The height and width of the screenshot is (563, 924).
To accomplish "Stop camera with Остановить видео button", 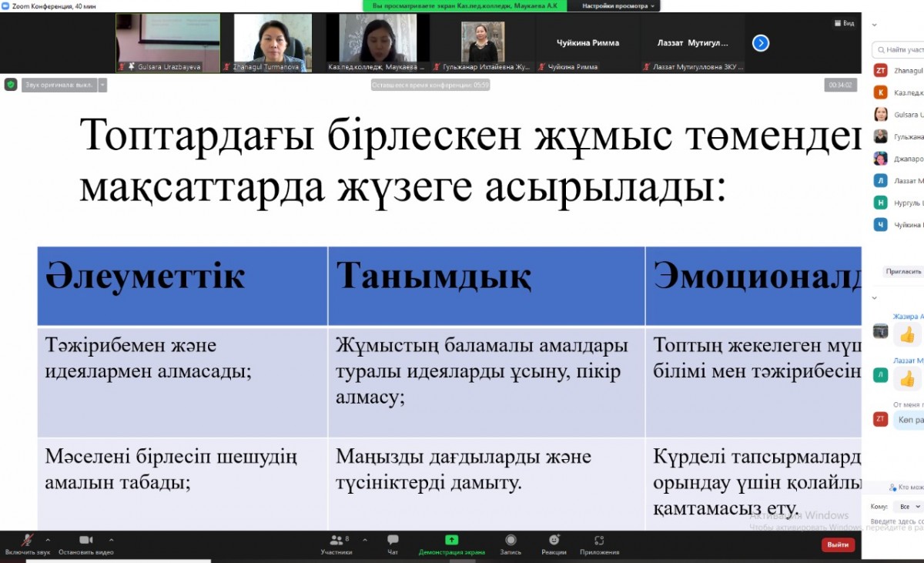I will 85,541.
